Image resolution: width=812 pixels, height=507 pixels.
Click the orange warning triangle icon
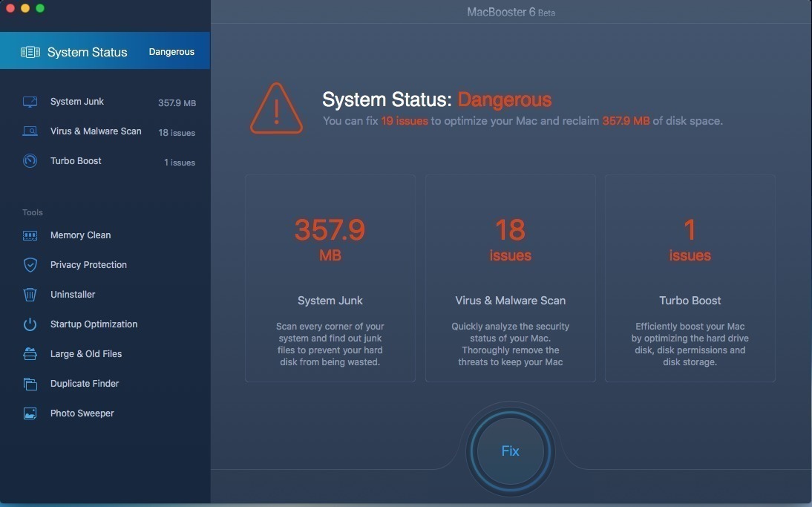pyautogui.click(x=277, y=108)
